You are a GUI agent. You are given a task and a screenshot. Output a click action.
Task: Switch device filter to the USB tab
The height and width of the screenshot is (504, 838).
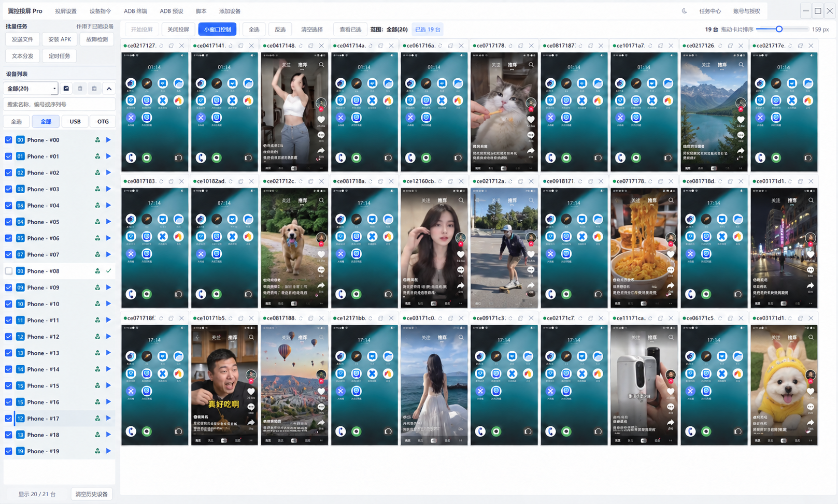[x=75, y=122]
